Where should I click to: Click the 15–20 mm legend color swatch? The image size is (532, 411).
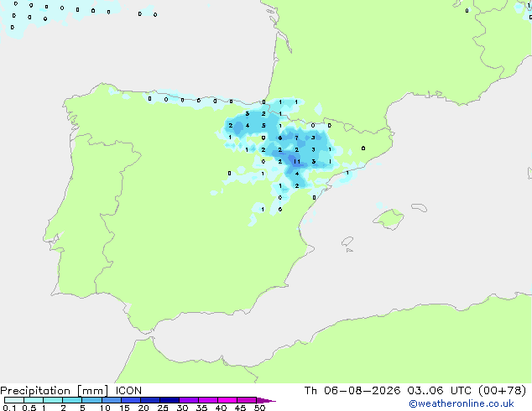[130, 400]
